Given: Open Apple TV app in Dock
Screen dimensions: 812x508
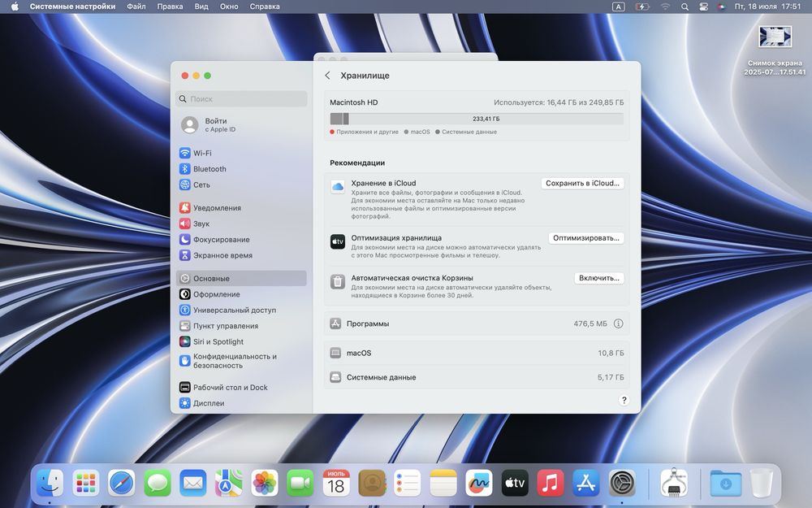Looking at the screenshot, I should (515, 483).
